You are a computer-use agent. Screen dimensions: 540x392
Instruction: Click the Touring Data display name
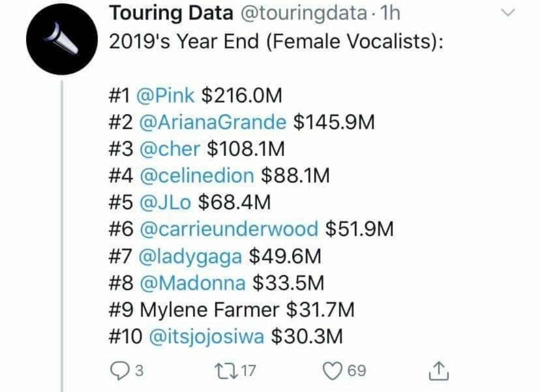click(170, 14)
